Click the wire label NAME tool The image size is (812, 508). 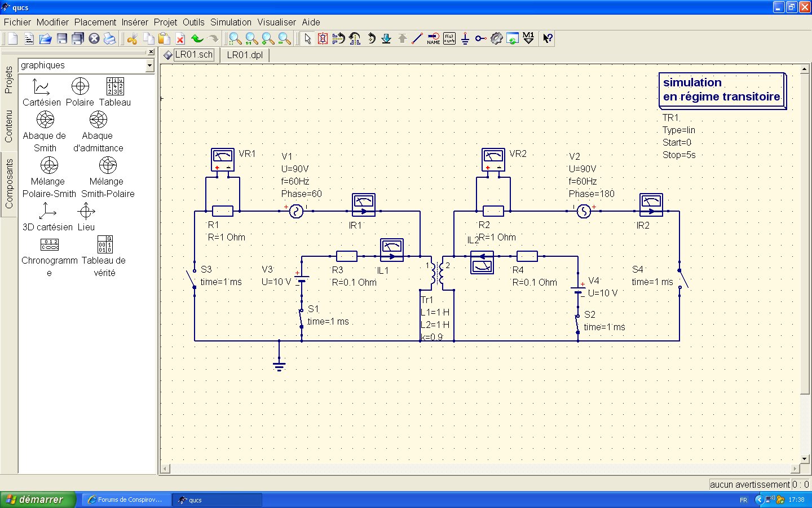tap(433, 38)
